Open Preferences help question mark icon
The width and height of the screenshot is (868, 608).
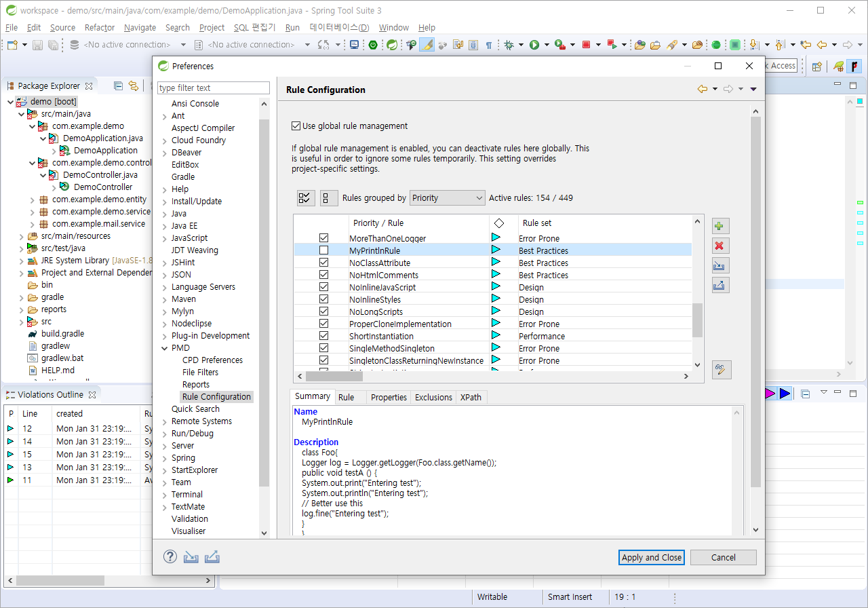tap(170, 556)
